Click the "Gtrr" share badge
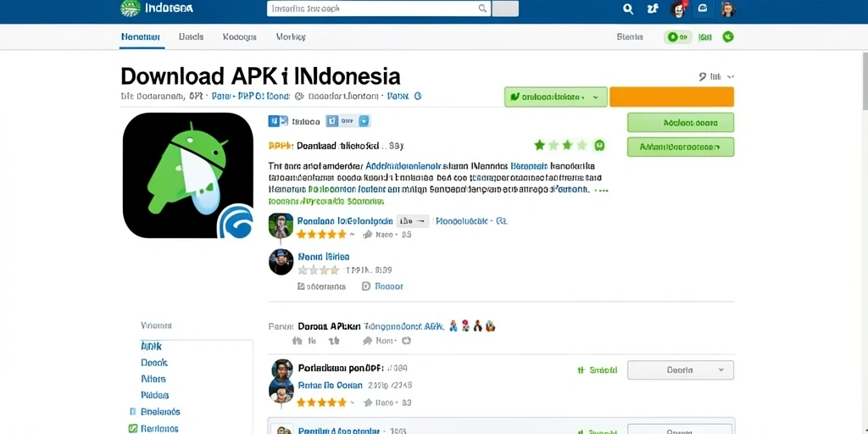 coord(348,121)
